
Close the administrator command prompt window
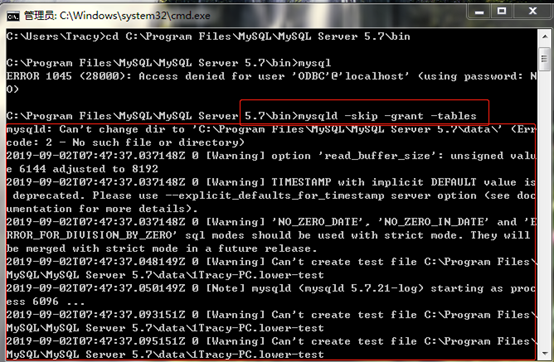tap(533, 12)
